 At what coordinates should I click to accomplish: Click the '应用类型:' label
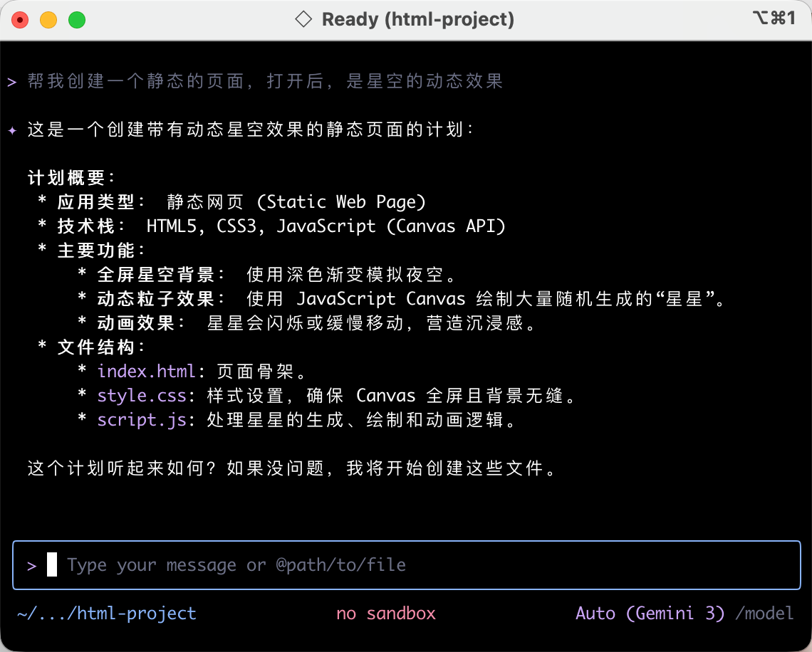100,202
